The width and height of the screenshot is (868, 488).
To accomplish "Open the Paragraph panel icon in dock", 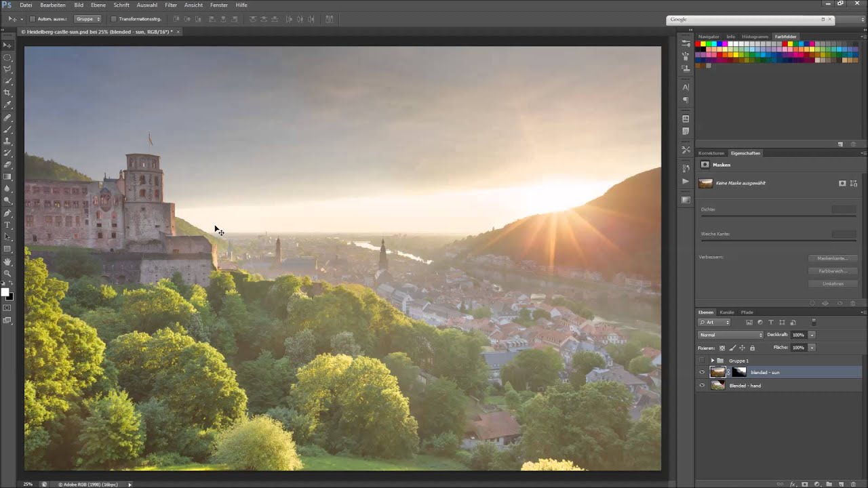I will coord(686,100).
